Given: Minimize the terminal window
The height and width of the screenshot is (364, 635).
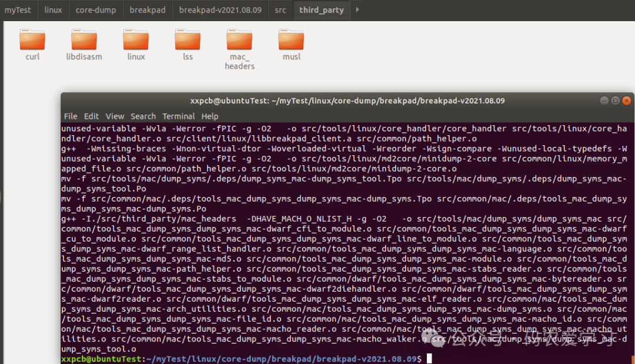Looking at the screenshot, I should click(x=604, y=101).
